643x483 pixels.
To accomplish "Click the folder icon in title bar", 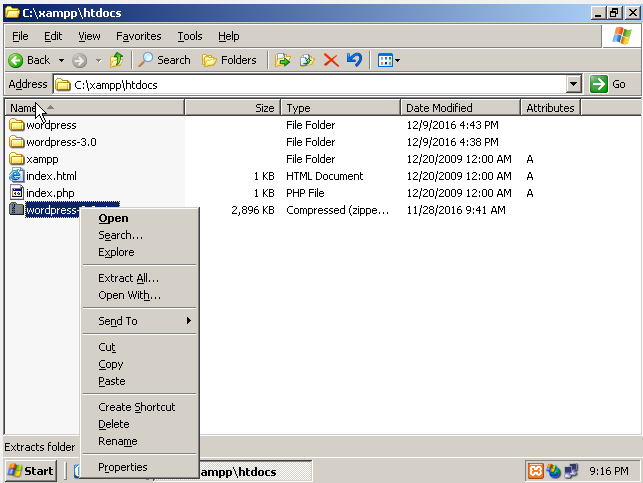I will pyautogui.click(x=12, y=13).
